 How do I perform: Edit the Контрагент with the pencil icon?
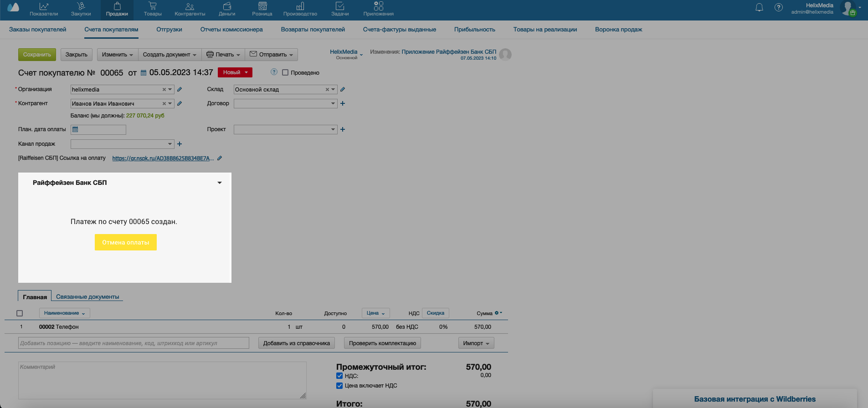pyautogui.click(x=180, y=103)
